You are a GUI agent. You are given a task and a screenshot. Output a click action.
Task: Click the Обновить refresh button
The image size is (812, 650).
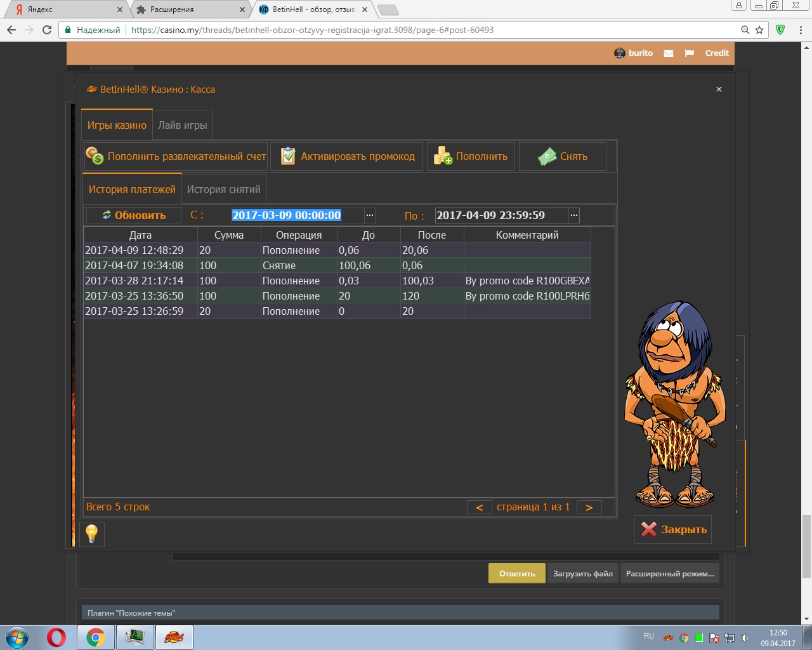[134, 215]
